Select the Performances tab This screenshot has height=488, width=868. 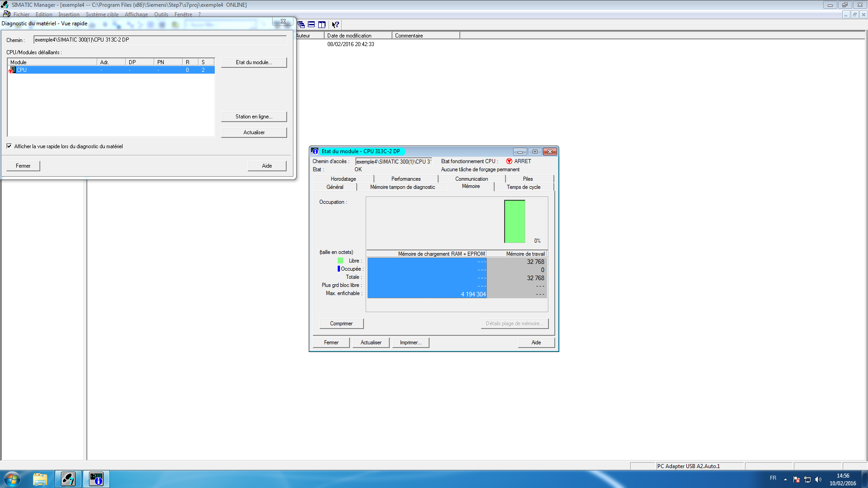coord(406,179)
